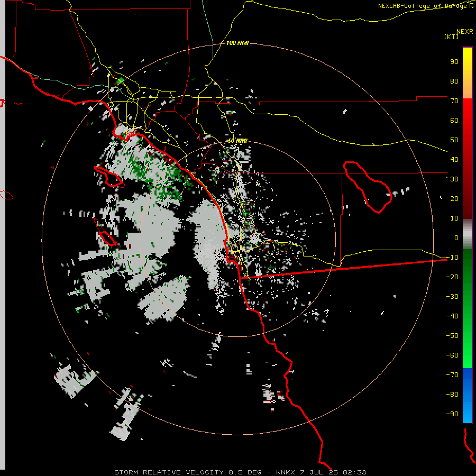This screenshot has width=476, height=476.
Task: Click the -60 value on the velocity scale
Action: coord(452,355)
